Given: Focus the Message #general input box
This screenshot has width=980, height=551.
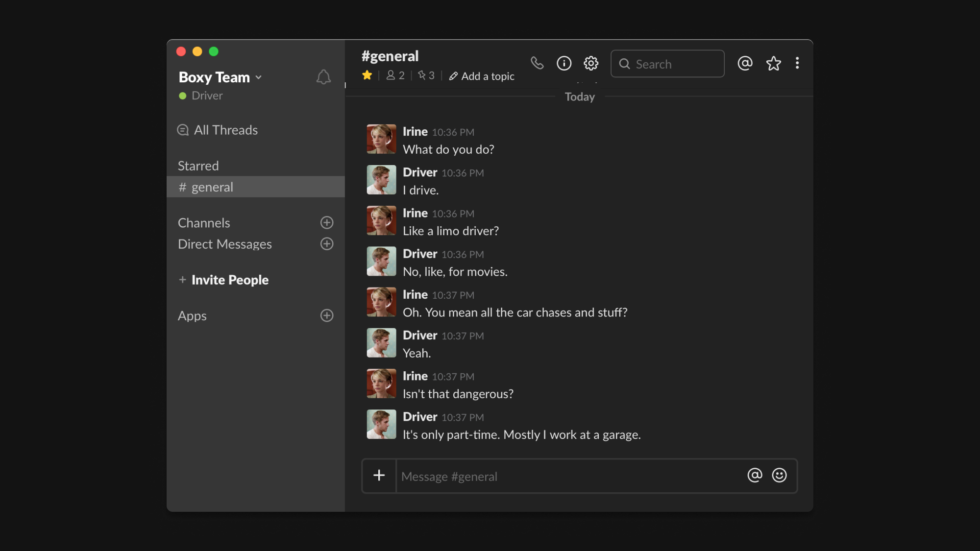Looking at the screenshot, I should 571,476.
